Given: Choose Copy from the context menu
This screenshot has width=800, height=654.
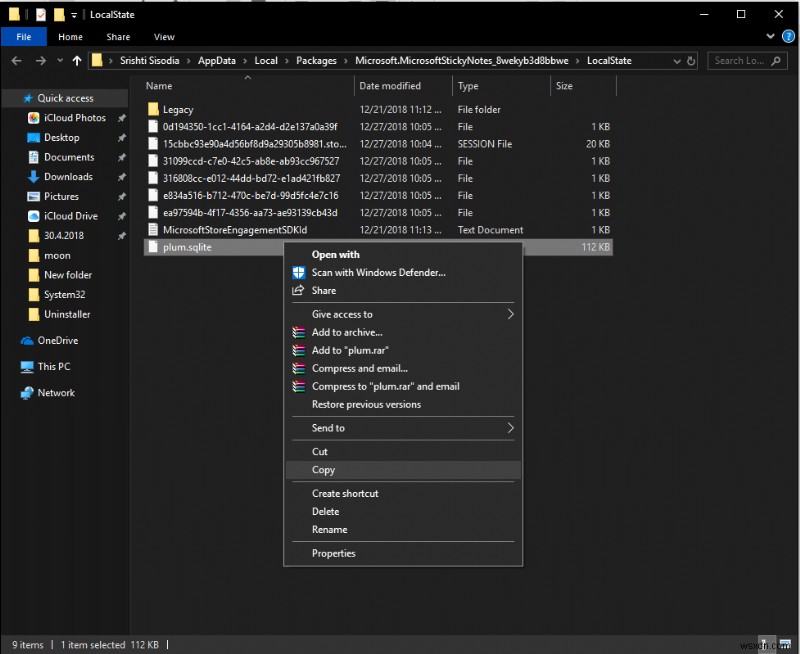Looking at the screenshot, I should pyautogui.click(x=403, y=470).
